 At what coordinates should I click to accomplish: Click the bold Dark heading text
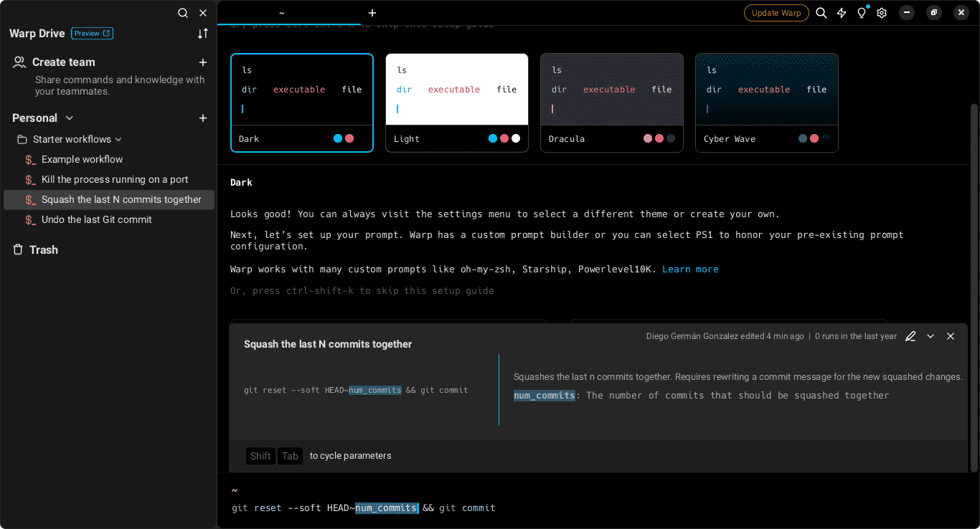click(x=241, y=182)
